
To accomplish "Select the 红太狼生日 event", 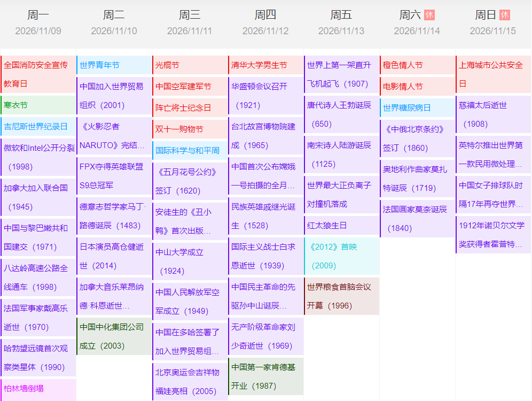I will tap(342, 225).
